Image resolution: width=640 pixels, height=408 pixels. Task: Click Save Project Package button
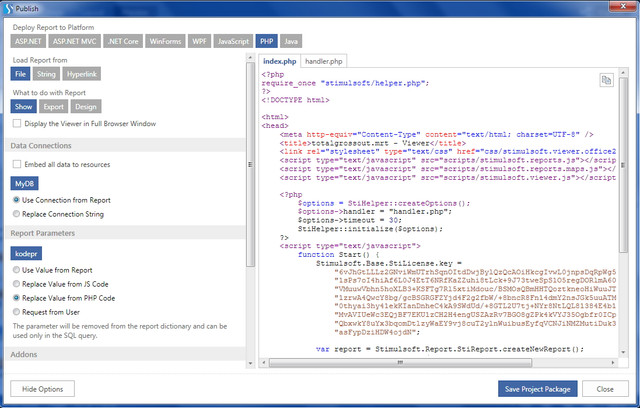pyautogui.click(x=538, y=389)
